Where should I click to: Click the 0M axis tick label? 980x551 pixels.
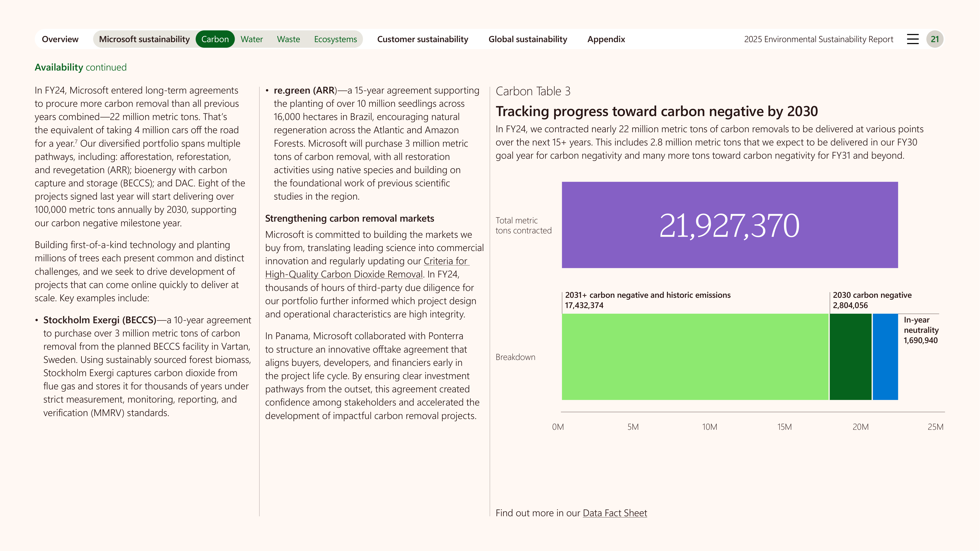tap(558, 427)
